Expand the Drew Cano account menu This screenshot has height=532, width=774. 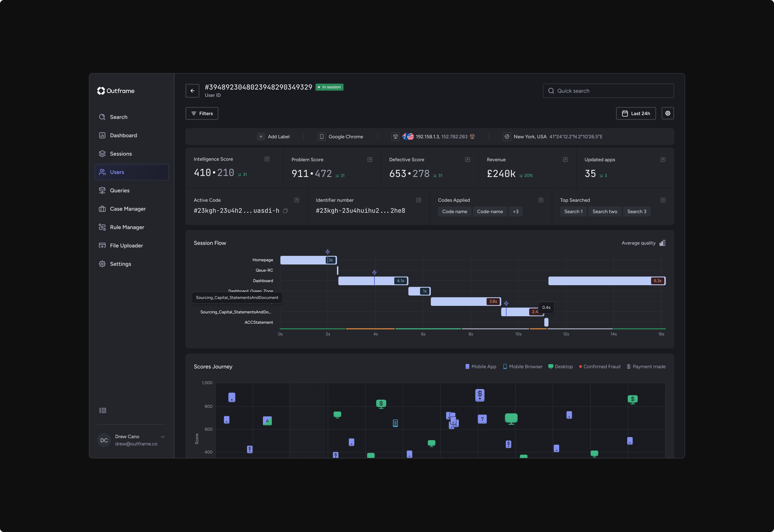point(163,437)
